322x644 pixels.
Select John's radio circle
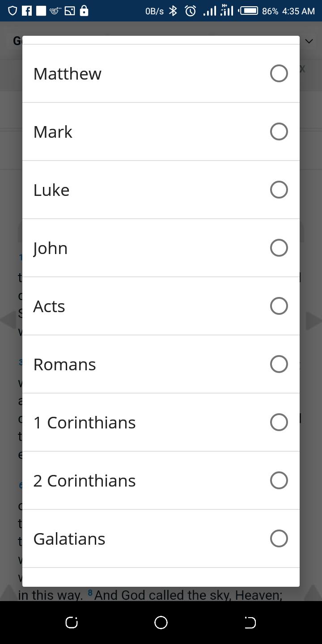(x=279, y=248)
